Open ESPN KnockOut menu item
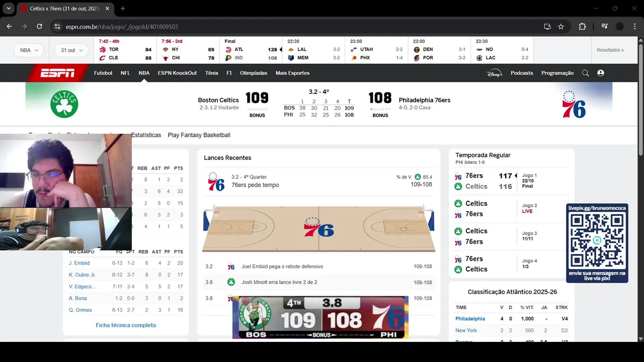The height and width of the screenshot is (362, 644). [177, 73]
